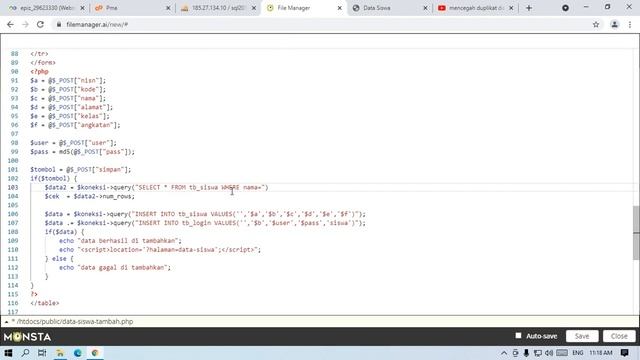Viewport: 640px width, 360px height.
Task: Click the if($tombol) { line
Action: tap(53, 178)
